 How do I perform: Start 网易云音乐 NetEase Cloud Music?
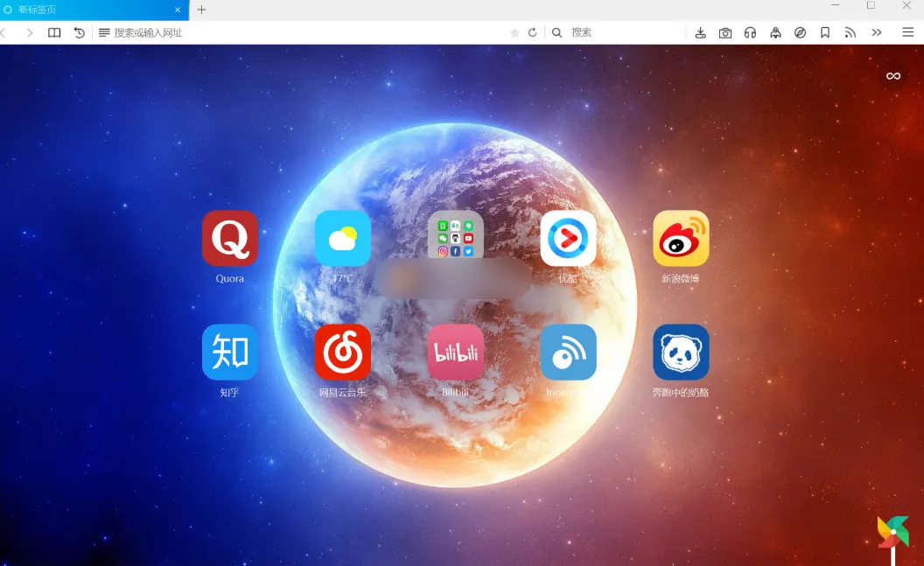[x=342, y=350]
